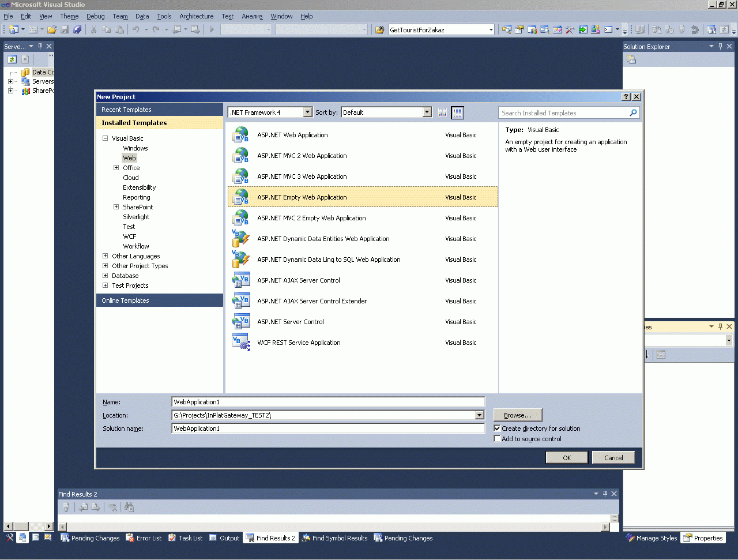Image resolution: width=738 pixels, height=560 pixels.
Task: Switch to medium icons list view
Action: pyautogui.click(x=457, y=112)
